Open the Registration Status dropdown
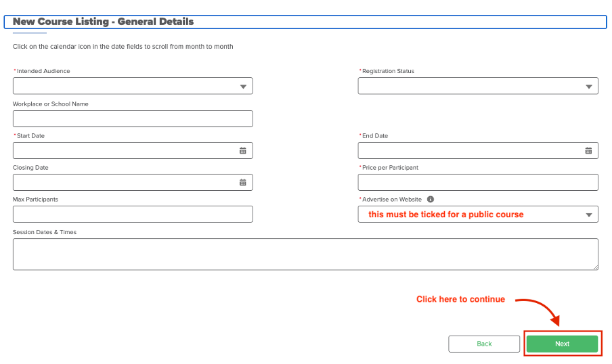This screenshot has width=612, height=364. (x=588, y=87)
